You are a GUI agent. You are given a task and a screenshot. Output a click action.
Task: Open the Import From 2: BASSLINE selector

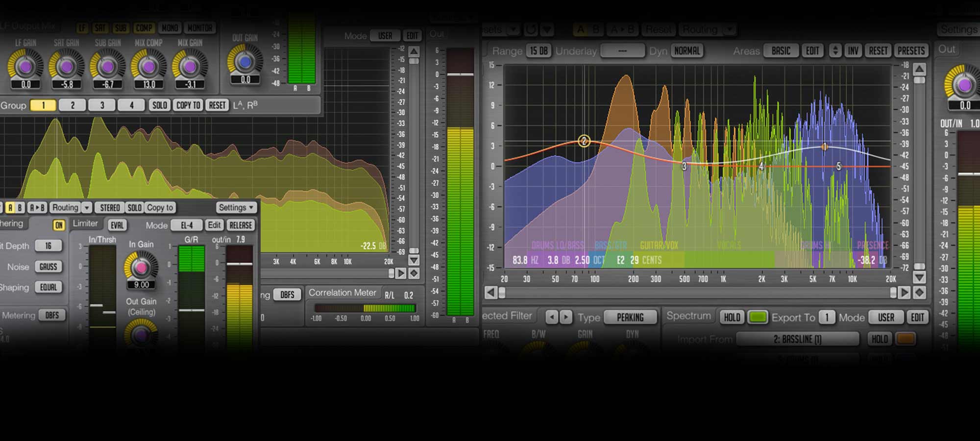click(798, 339)
